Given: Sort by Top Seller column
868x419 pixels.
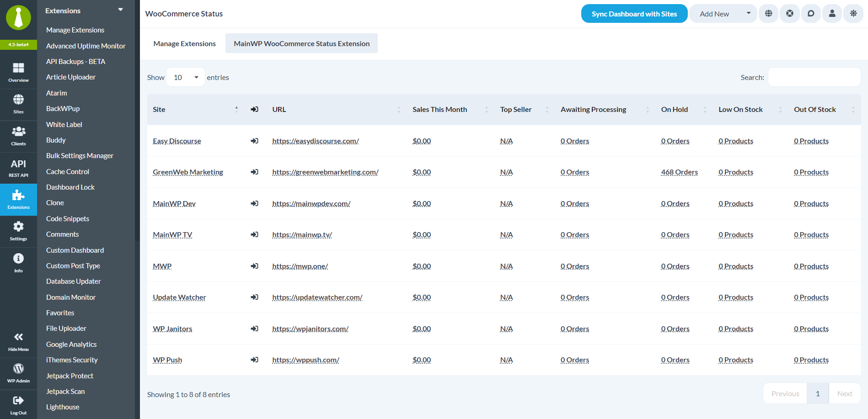Looking at the screenshot, I should point(525,109).
